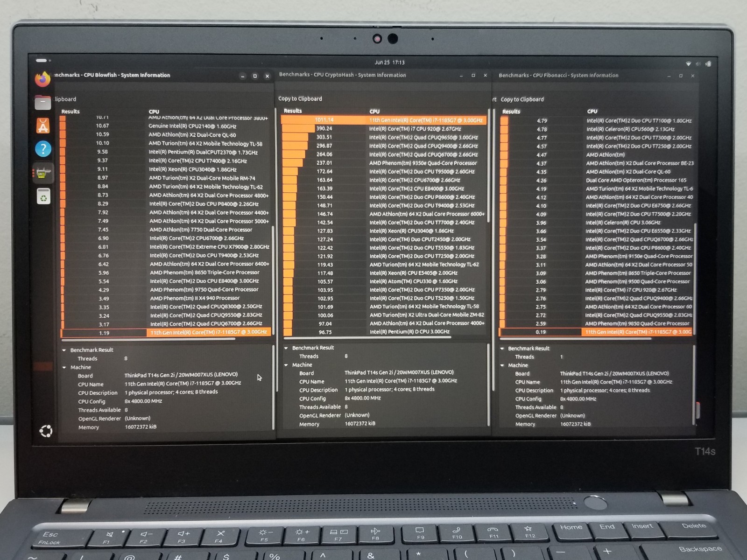This screenshot has height=560, width=747.
Task: Select the 10.67 Genuine Intel CPU2140 row
Action: tap(166, 126)
